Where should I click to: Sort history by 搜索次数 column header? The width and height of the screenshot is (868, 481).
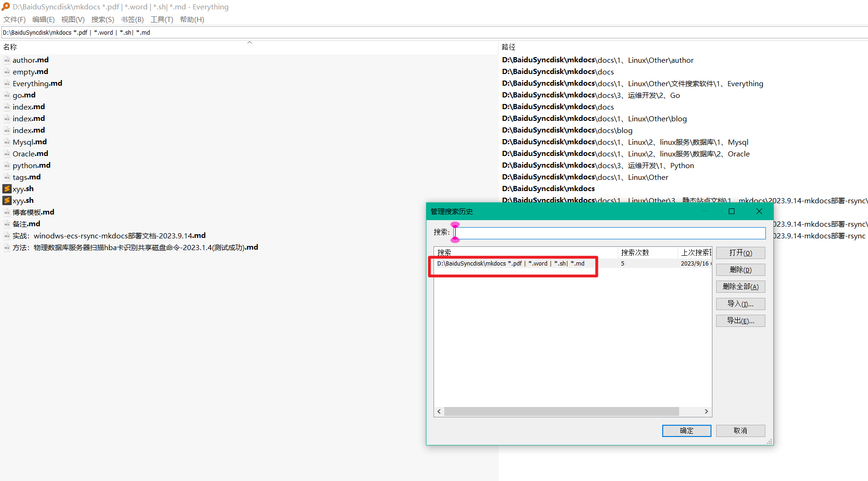(648, 252)
